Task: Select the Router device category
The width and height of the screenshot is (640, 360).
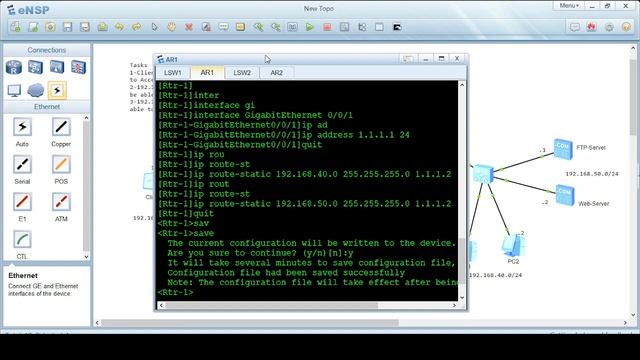Action: pyautogui.click(x=14, y=67)
